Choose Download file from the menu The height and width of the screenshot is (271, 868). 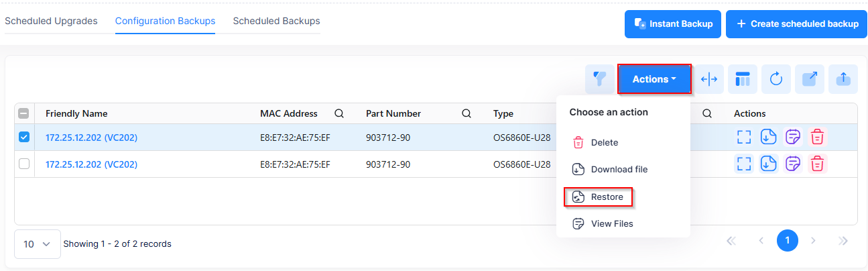pyautogui.click(x=619, y=170)
